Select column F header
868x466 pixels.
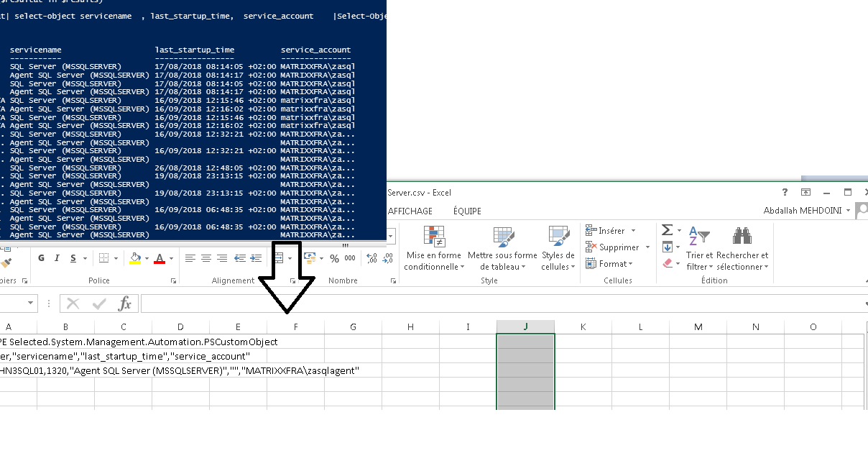click(x=295, y=326)
